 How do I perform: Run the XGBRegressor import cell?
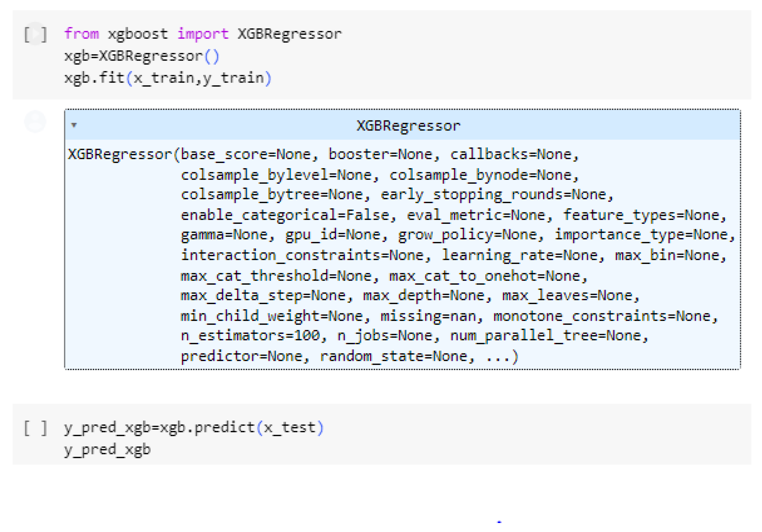coord(36,34)
